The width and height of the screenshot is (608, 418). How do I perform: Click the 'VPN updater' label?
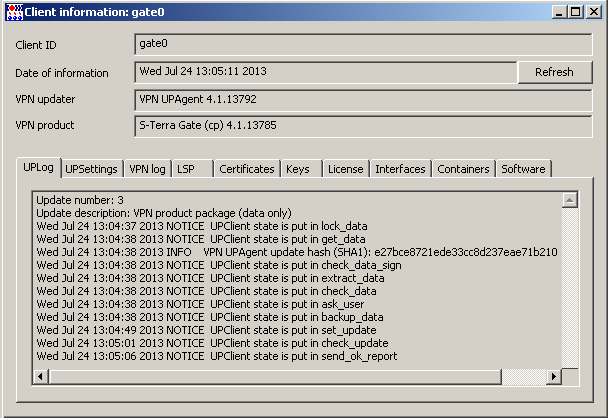point(45,99)
